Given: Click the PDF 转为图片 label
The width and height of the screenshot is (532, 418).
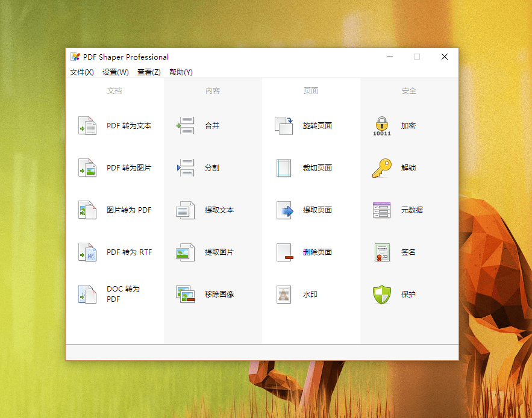Looking at the screenshot, I should (129, 167).
